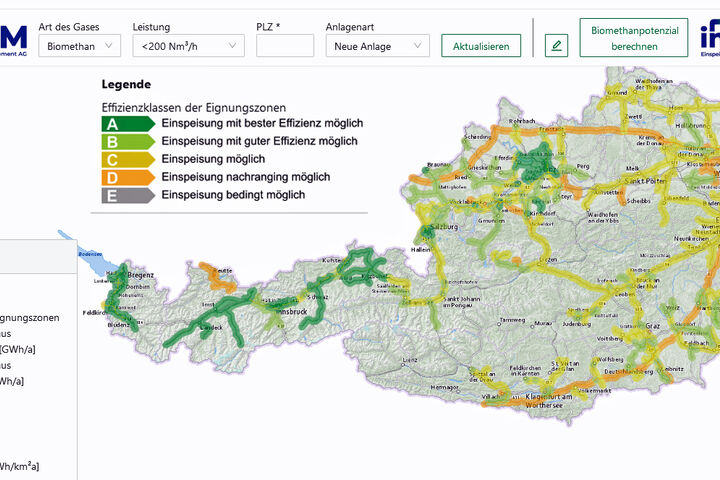The height and width of the screenshot is (480, 720).
Task: Click Graz label on the map
Action: click(652, 326)
